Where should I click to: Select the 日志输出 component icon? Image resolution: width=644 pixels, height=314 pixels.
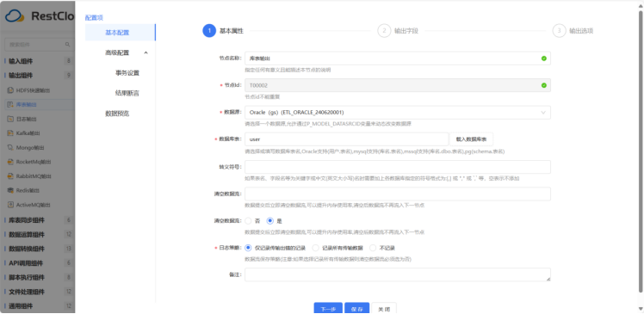pyautogui.click(x=10, y=119)
